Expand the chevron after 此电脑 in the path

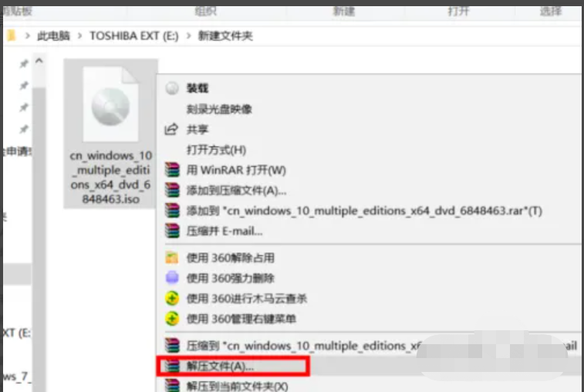pyautogui.click(x=79, y=35)
